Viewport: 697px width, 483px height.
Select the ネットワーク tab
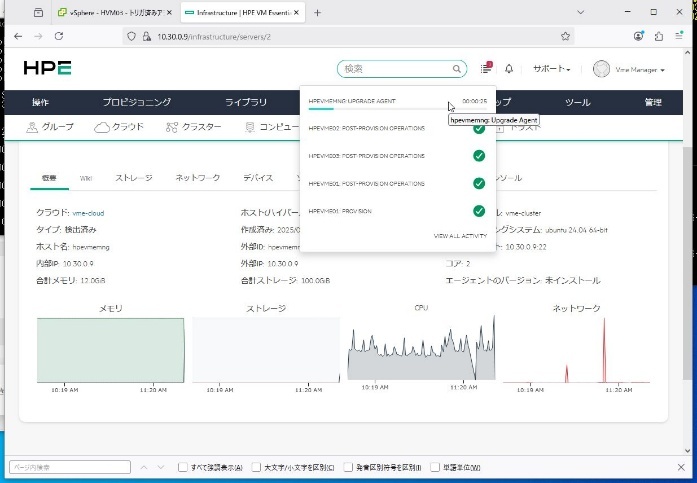point(197,178)
